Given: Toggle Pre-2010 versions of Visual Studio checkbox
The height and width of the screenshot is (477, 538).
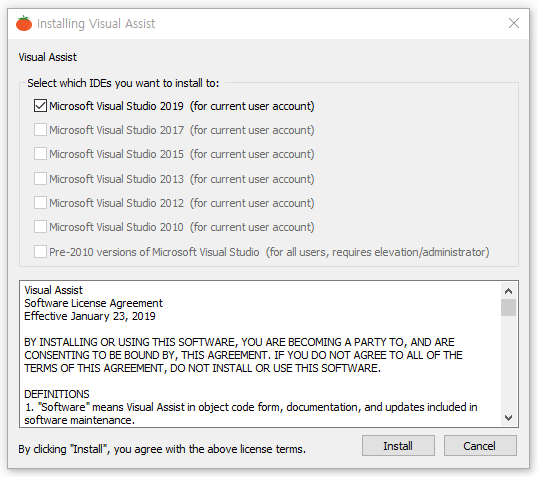Looking at the screenshot, I should pyautogui.click(x=40, y=252).
